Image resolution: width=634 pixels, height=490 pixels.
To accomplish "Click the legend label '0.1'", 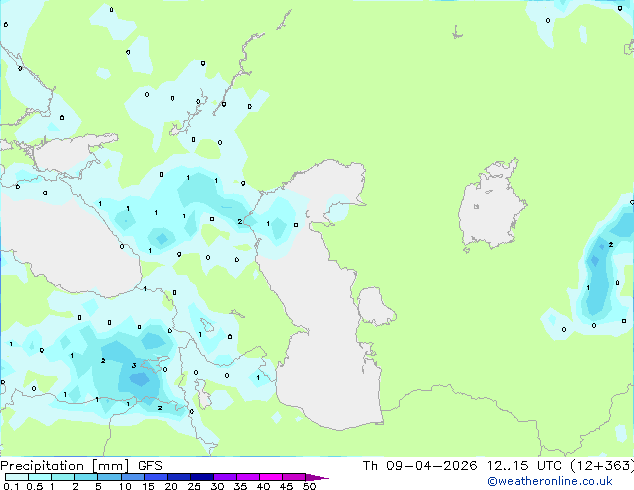I will coord(11,486).
